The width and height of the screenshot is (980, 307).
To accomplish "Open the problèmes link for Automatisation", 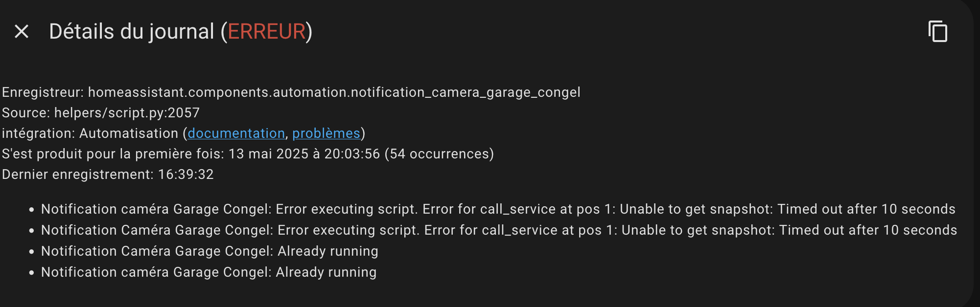I will click(326, 133).
